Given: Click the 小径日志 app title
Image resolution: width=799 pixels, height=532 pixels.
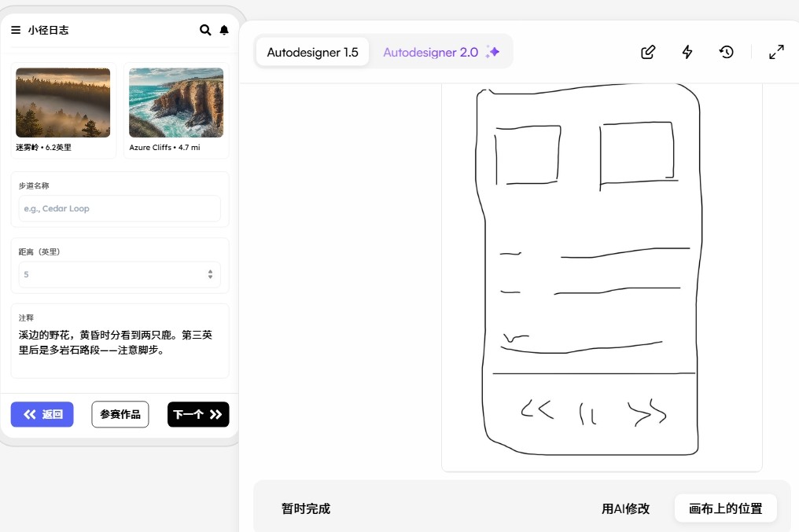Looking at the screenshot, I should (x=49, y=30).
